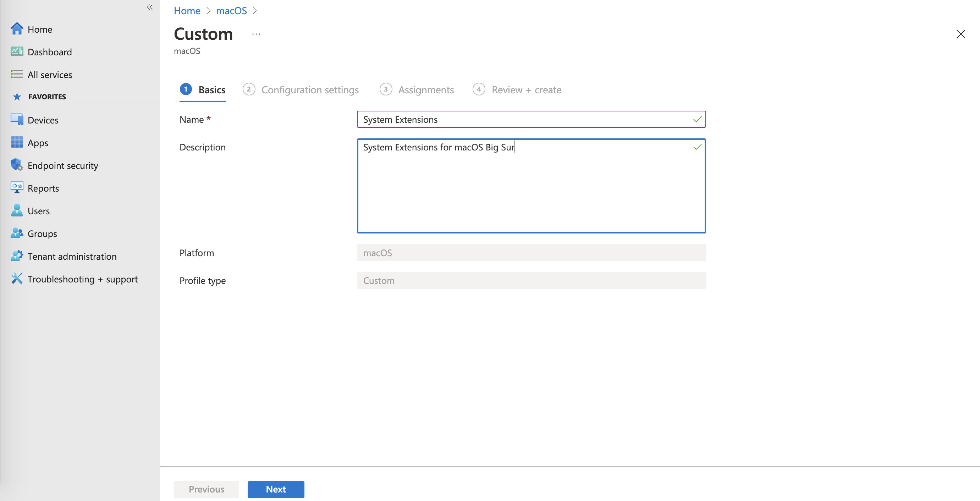Open Endpoint security
Image resolution: width=980 pixels, height=501 pixels.
tap(62, 165)
